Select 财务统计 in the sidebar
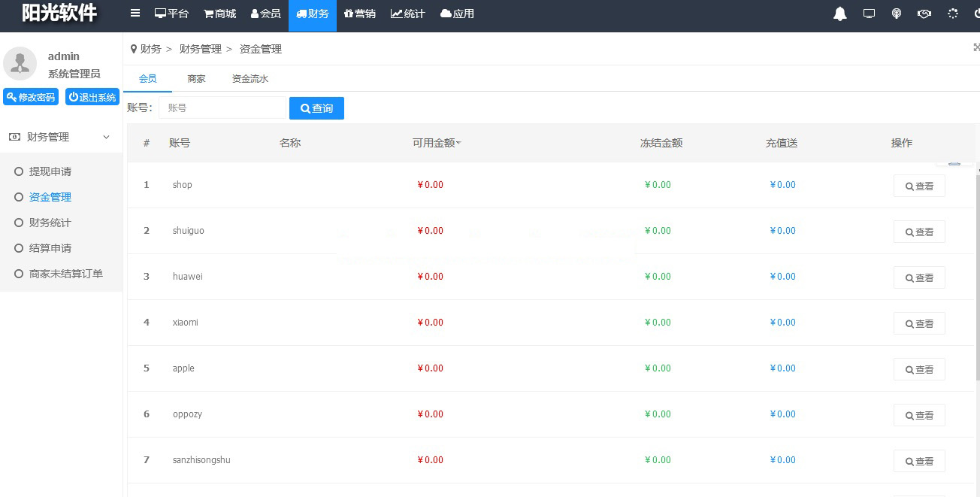Screen dimensions: 980x497 (50, 223)
